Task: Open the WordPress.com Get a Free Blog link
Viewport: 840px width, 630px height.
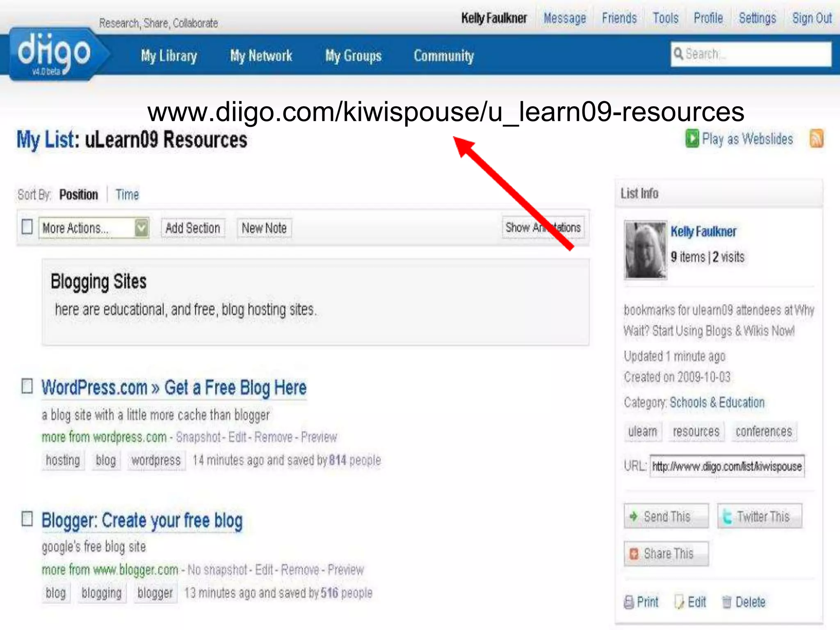Action: click(x=174, y=388)
